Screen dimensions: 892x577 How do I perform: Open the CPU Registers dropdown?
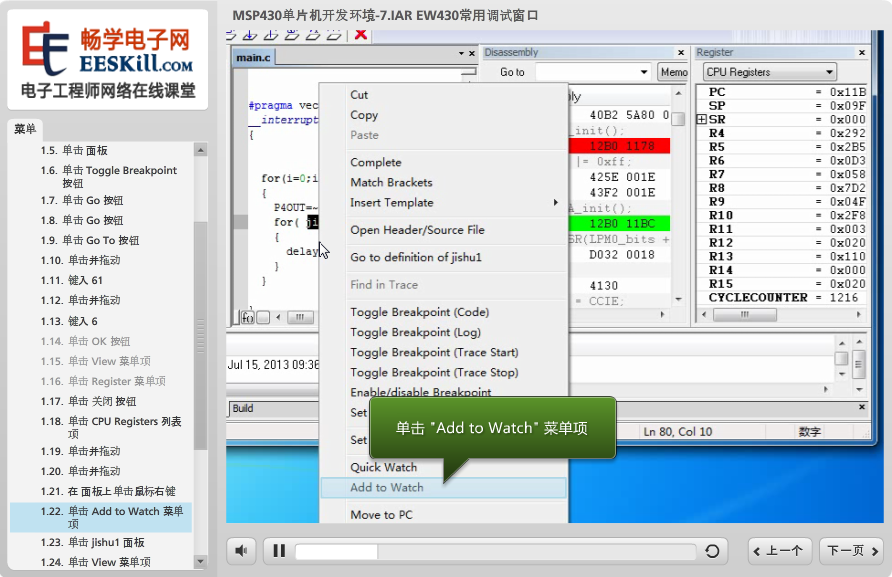[769, 72]
